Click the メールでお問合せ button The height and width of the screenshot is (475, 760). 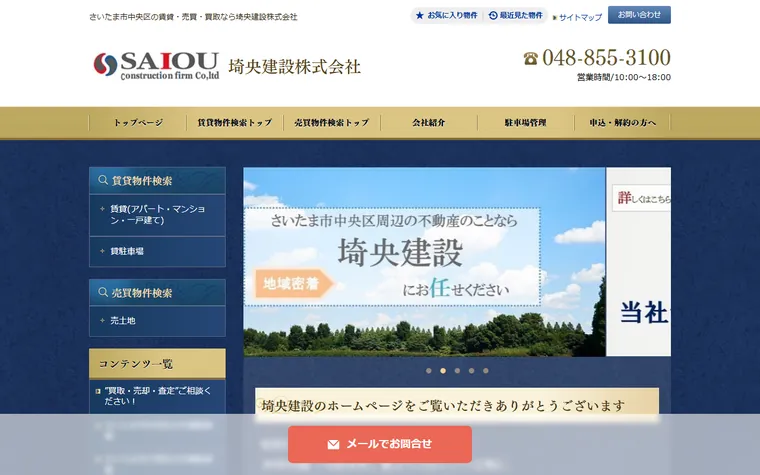click(x=380, y=444)
